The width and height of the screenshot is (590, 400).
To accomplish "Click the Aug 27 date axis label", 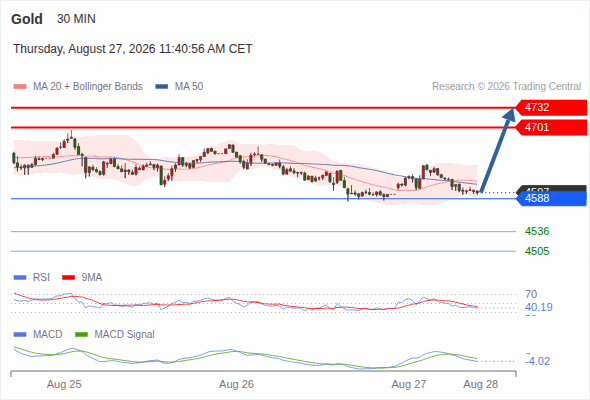I will click(409, 385).
